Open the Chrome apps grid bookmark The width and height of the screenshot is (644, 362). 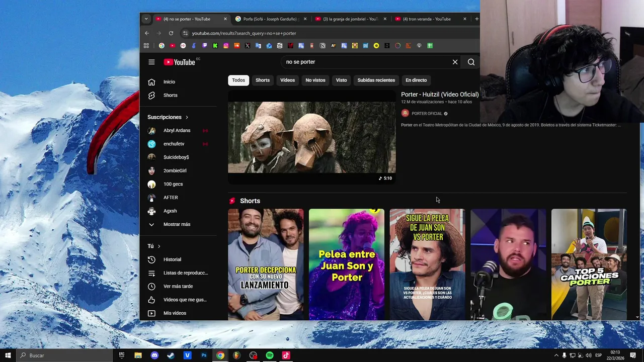pos(146,45)
